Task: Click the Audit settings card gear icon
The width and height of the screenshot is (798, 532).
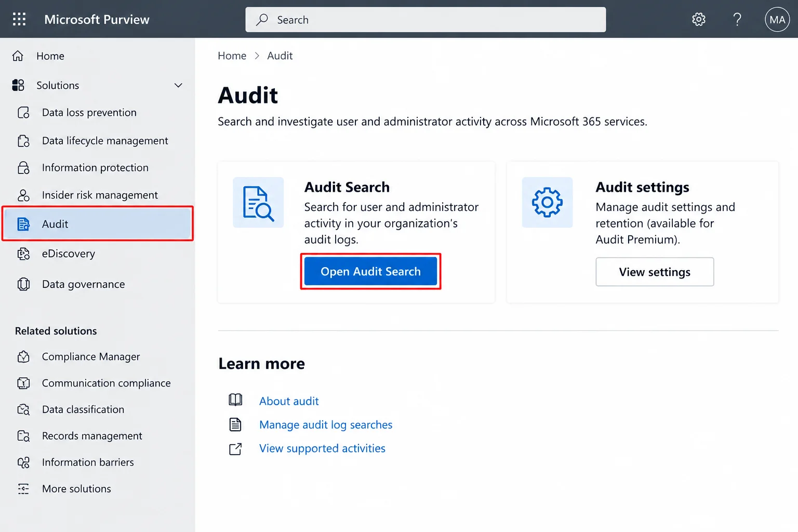Action: tap(547, 203)
